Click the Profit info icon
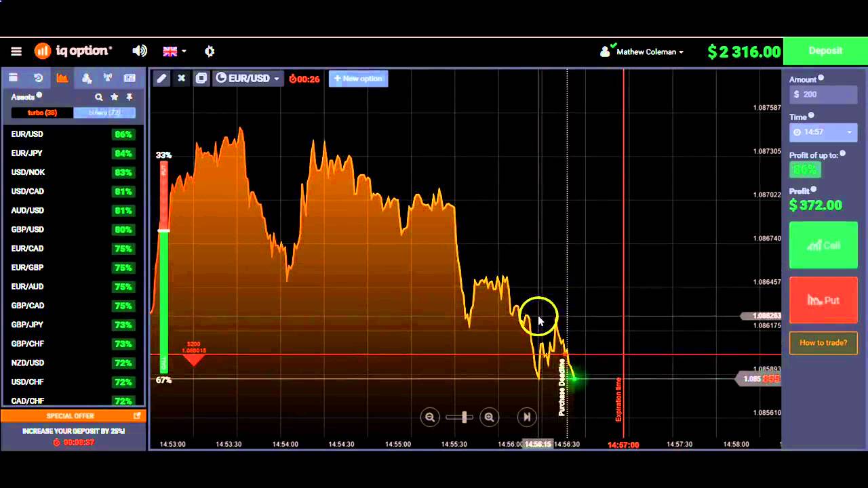 (814, 190)
